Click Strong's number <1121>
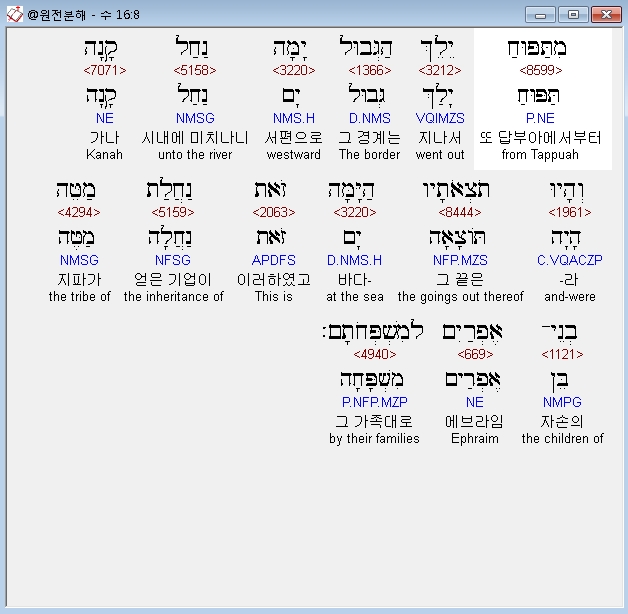 (562, 354)
